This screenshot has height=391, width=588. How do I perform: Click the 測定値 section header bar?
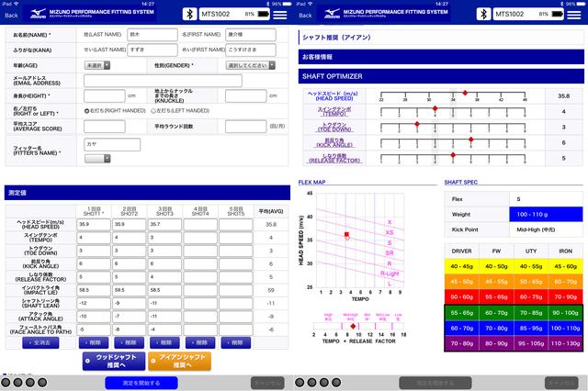147,193
